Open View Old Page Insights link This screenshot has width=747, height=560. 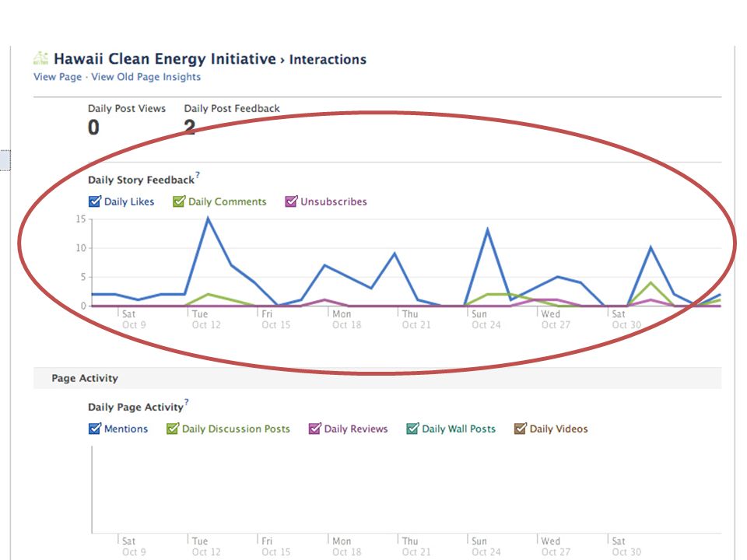tap(146, 77)
